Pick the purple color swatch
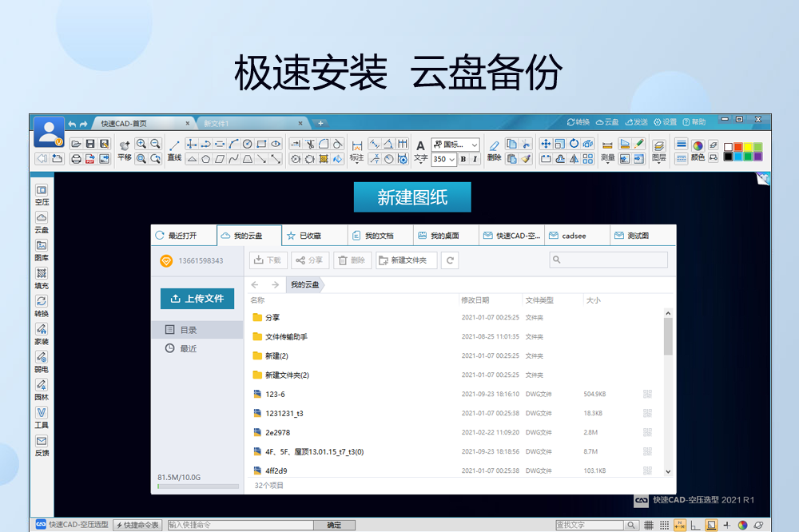This screenshot has height=532, width=799. pos(757,157)
